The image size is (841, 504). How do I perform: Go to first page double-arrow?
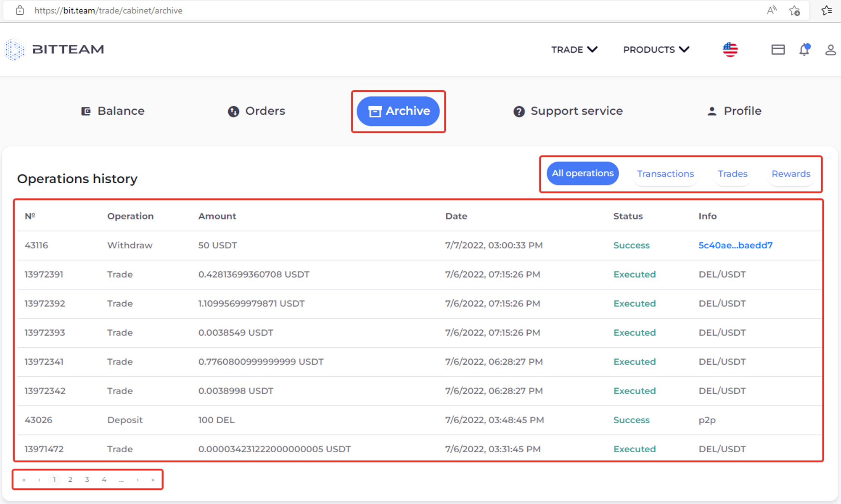[x=24, y=480]
